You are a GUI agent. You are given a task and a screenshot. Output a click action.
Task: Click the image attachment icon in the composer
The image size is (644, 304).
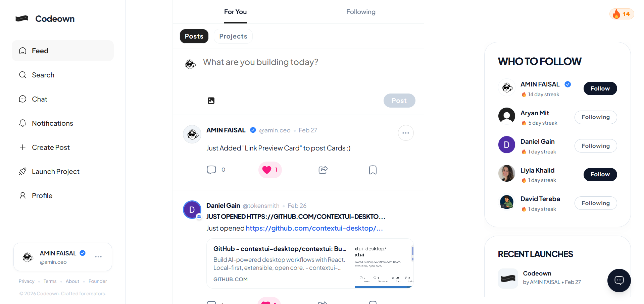[x=211, y=100]
